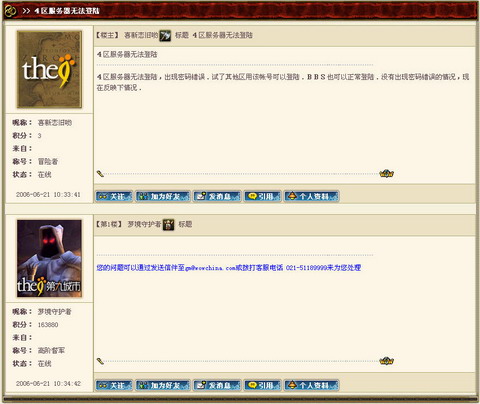Click 【楼主】 label in first post header
The height and width of the screenshot is (404, 480).
coord(108,35)
